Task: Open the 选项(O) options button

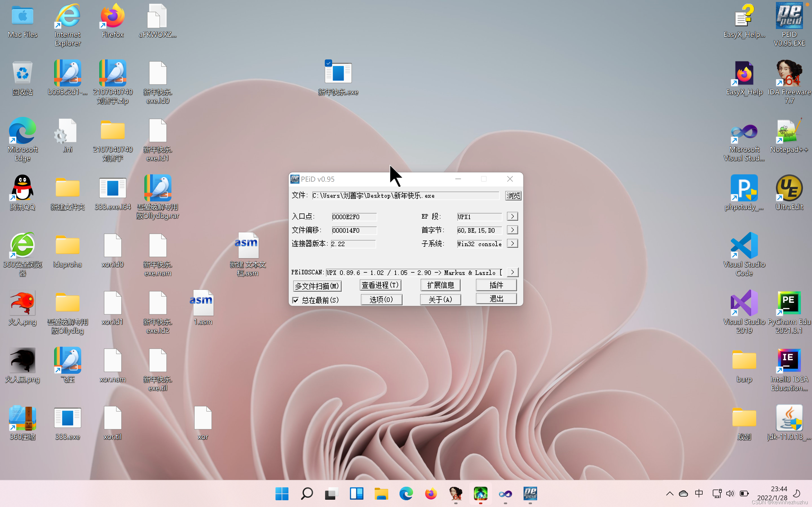Action: click(381, 299)
